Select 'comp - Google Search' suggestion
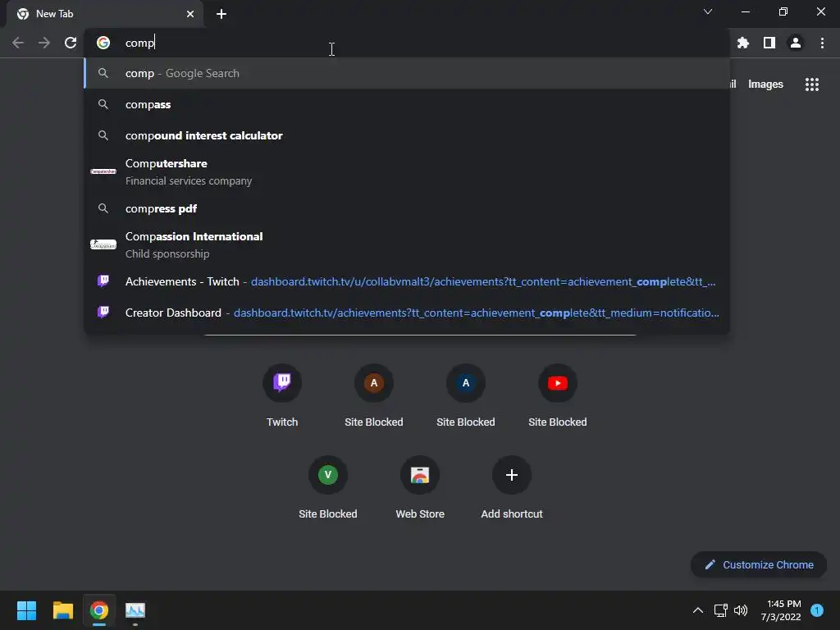Viewport: 840px width, 630px height. (x=407, y=73)
